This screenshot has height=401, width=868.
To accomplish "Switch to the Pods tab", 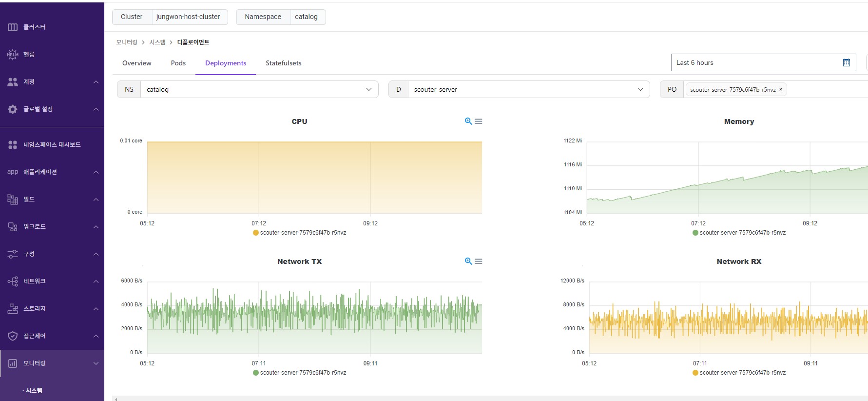I will point(178,63).
